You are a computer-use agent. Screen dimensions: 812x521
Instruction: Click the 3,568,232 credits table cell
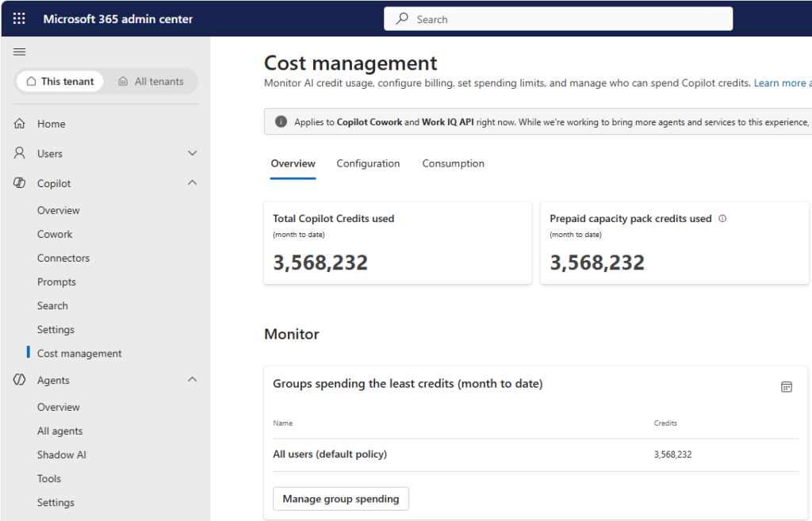point(672,454)
